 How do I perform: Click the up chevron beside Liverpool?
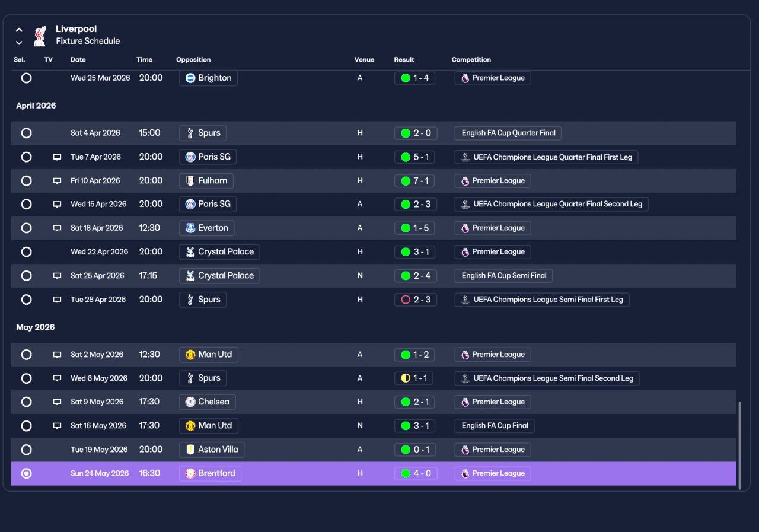pos(19,30)
